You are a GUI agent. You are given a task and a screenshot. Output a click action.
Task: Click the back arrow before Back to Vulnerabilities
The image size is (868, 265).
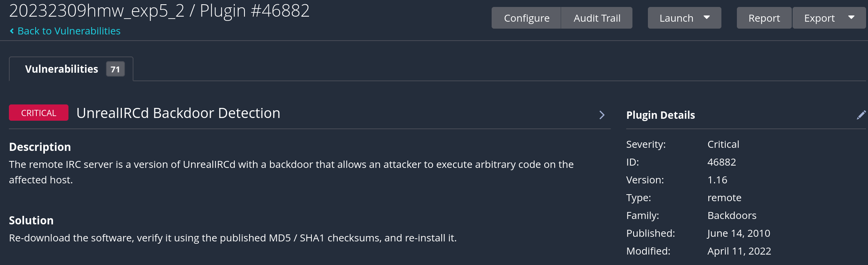(x=12, y=31)
